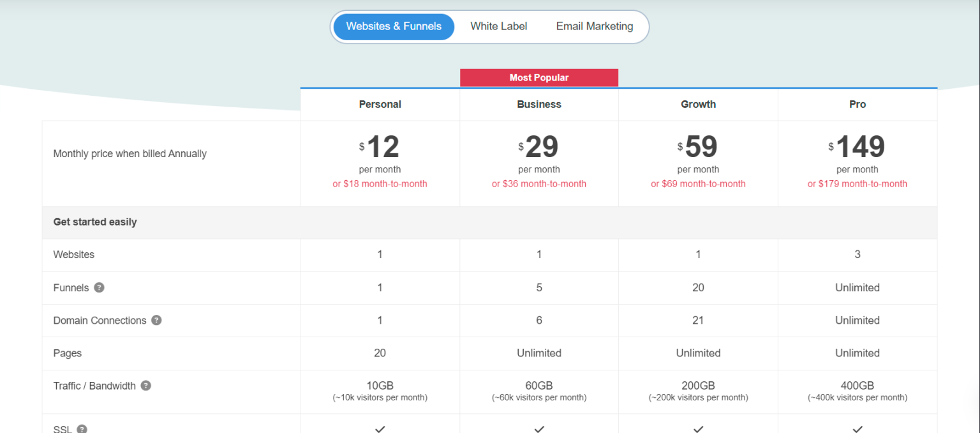Open the Funnels help tooltip icon

click(x=99, y=287)
